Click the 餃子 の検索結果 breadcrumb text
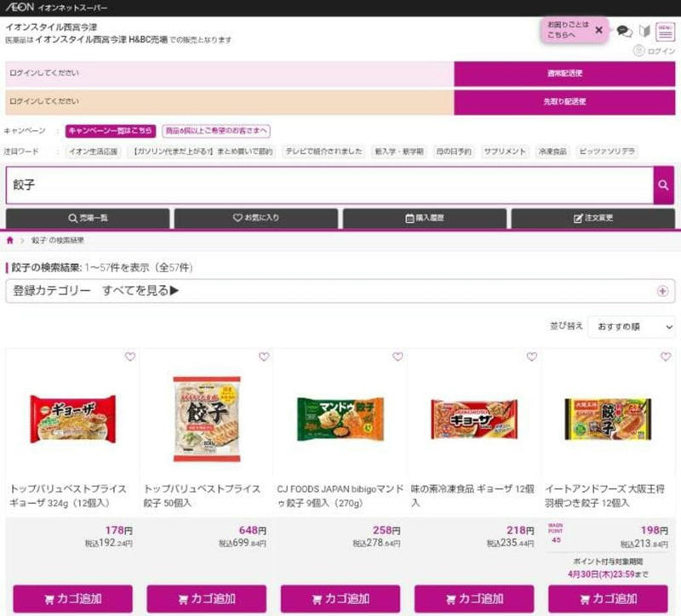The height and width of the screenshot is (616, 681). [x=58, y=241]
